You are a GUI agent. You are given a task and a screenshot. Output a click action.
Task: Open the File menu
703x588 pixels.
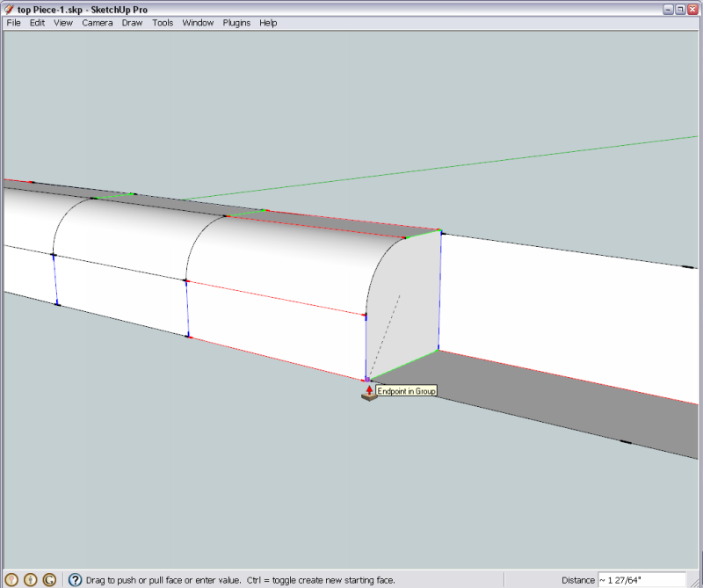pyautogui.click(x=13, y=23)
